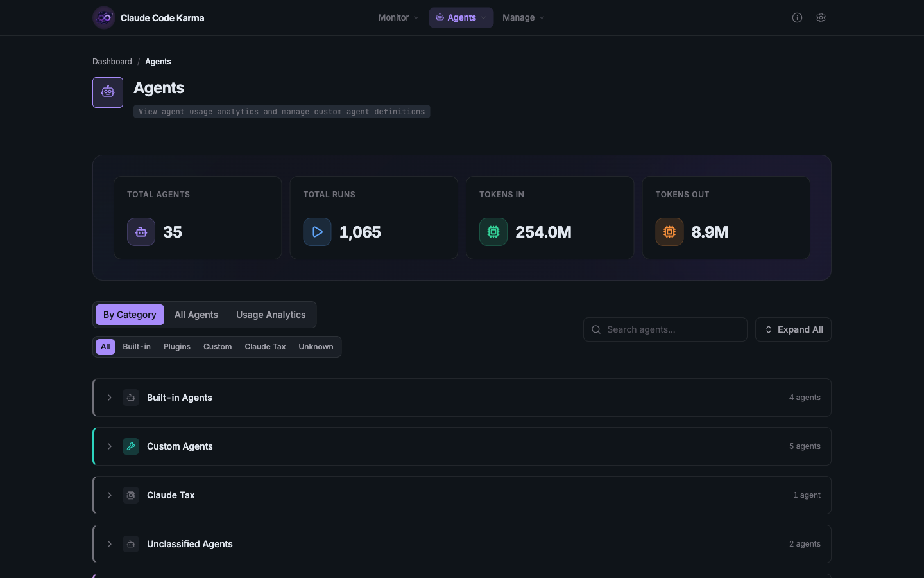
Task: Click the Tokens In green chip icon
Action: click(x=493, y=232)
